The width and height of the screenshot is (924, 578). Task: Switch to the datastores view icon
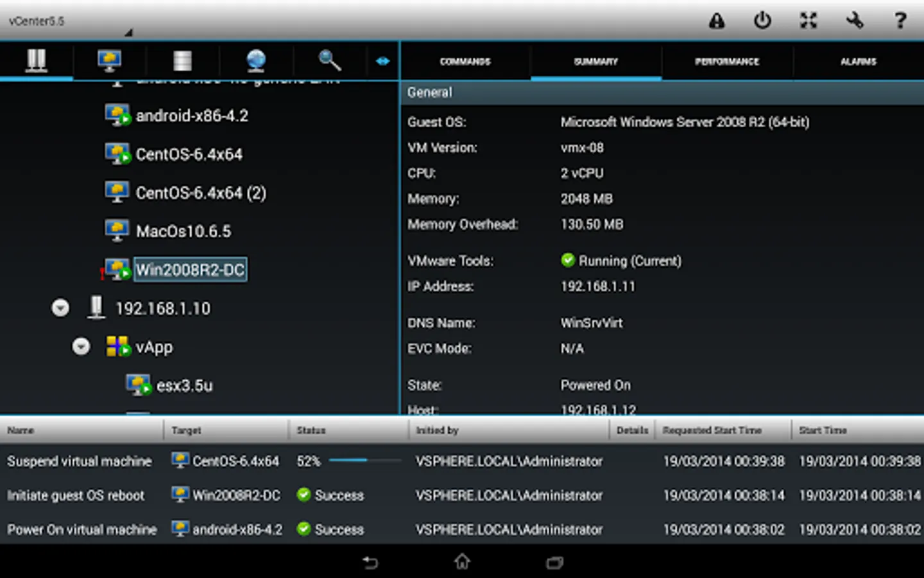coord(183,60)
